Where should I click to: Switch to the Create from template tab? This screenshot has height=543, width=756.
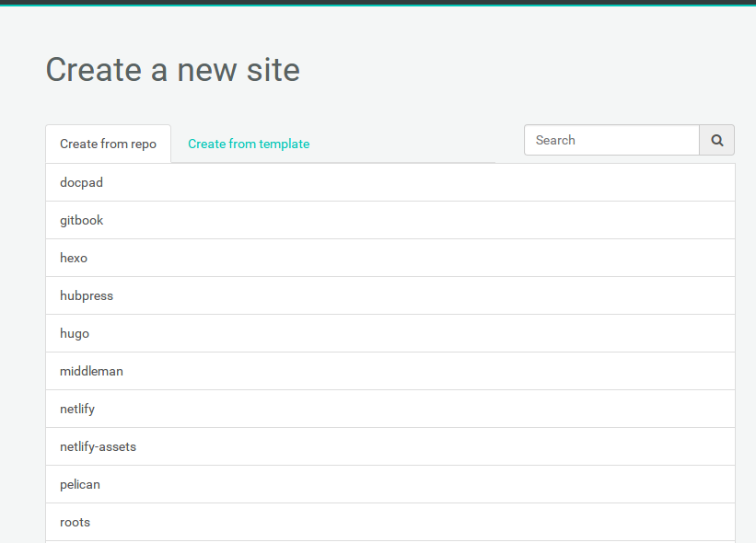coord(249,144)
